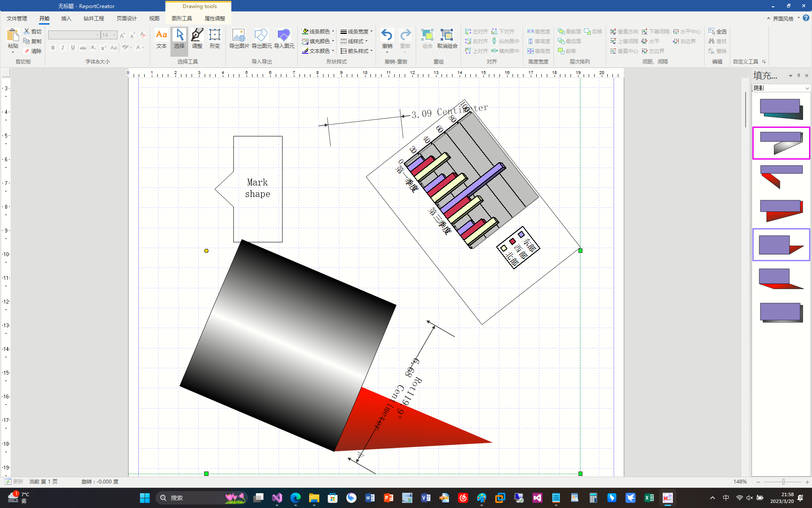The width and height of the screenshot is (812, 508).
Task: Click the 导入图元 import element icon
Action: [x=284, y=38]
